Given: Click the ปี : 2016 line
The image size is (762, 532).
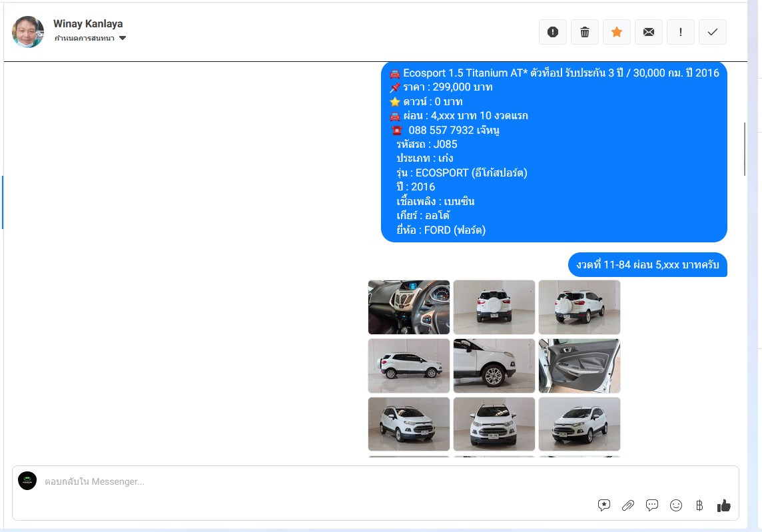Looking at the screenshot, I should coord(416,186).
